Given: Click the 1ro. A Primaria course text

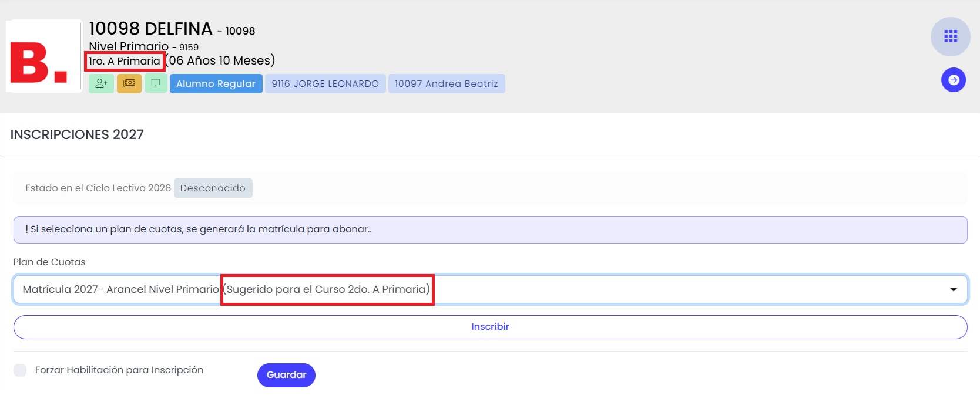Looking at the screenshot, I should tap(125, 61).
